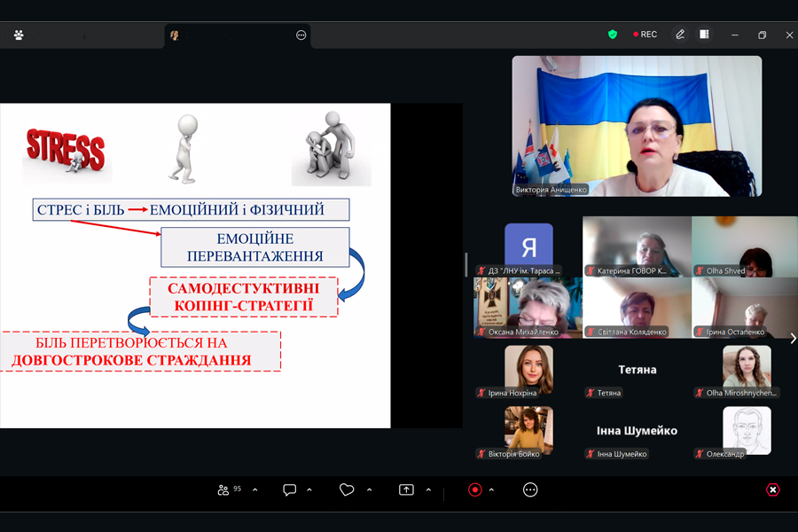The height and width of the screenshot is (532, 798).
Task: Open the shared-content tab's ellipsis menu
Action: click(301, 35)
